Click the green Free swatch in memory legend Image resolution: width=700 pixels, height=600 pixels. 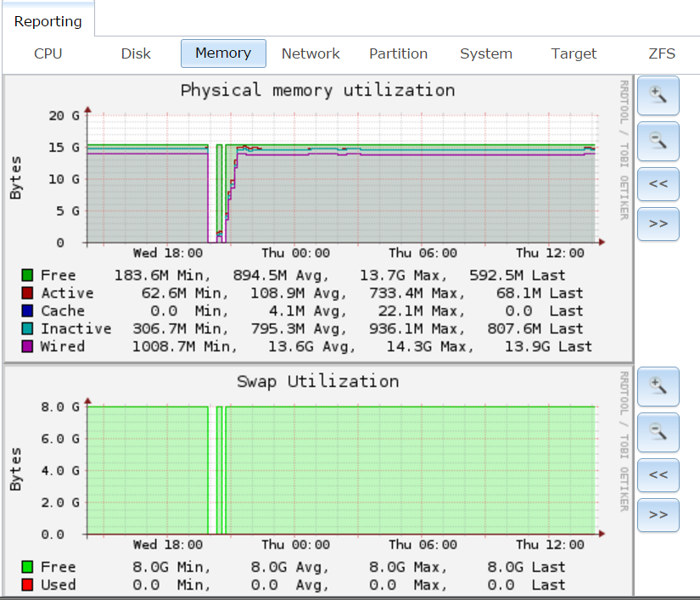(27, 275)
